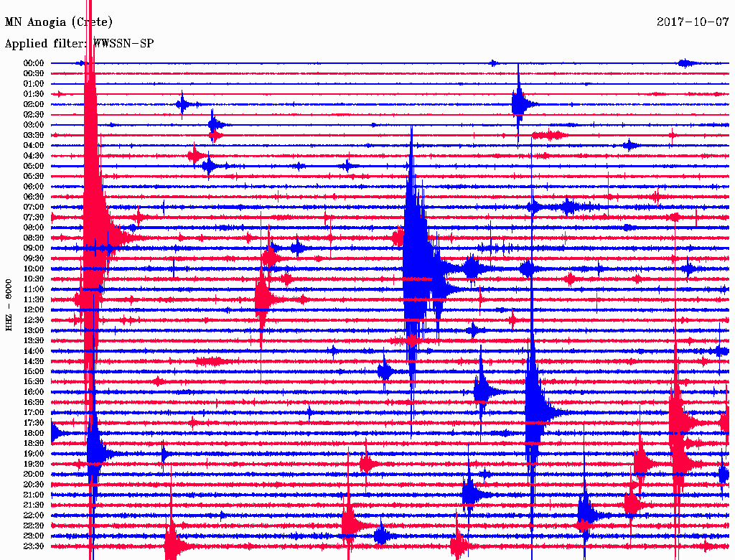Screen dimensions: 735x560
Task: Select the 09:00 time label
Action: [34, 248]
